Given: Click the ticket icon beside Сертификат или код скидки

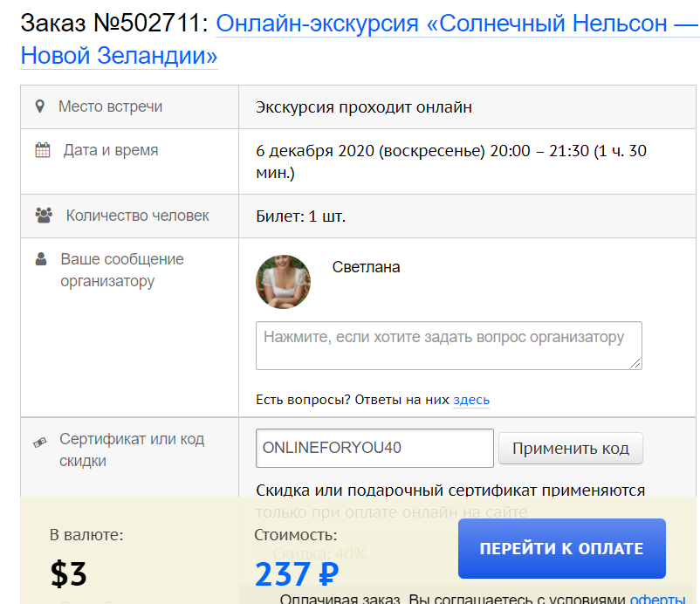Looking at the screenshot, I should (x=40, y=443).
